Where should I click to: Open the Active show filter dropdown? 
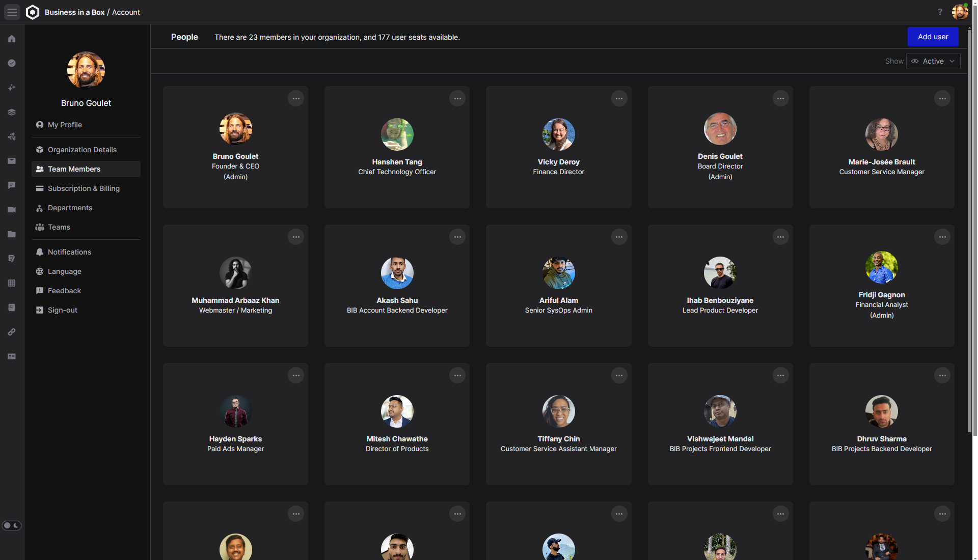933,61
